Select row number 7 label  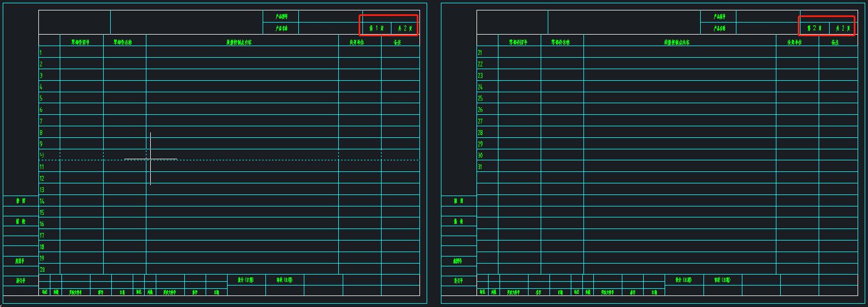click(x=41, y=121)
